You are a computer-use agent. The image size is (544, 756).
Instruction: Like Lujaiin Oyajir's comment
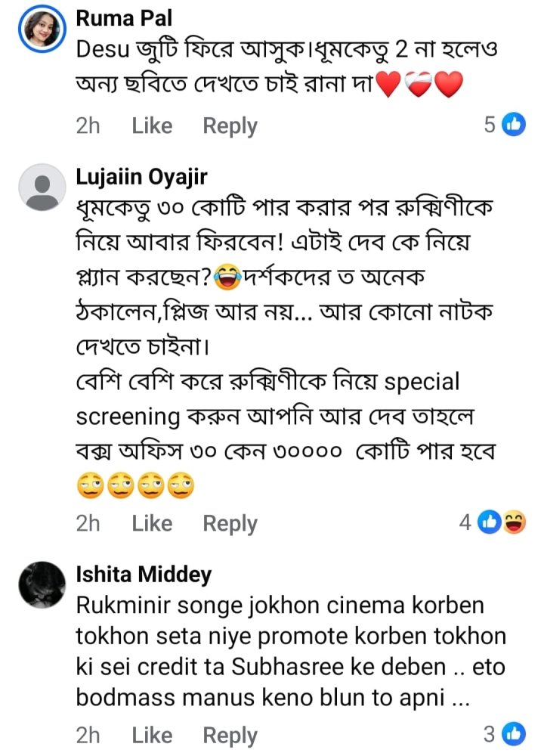point(152,523)
